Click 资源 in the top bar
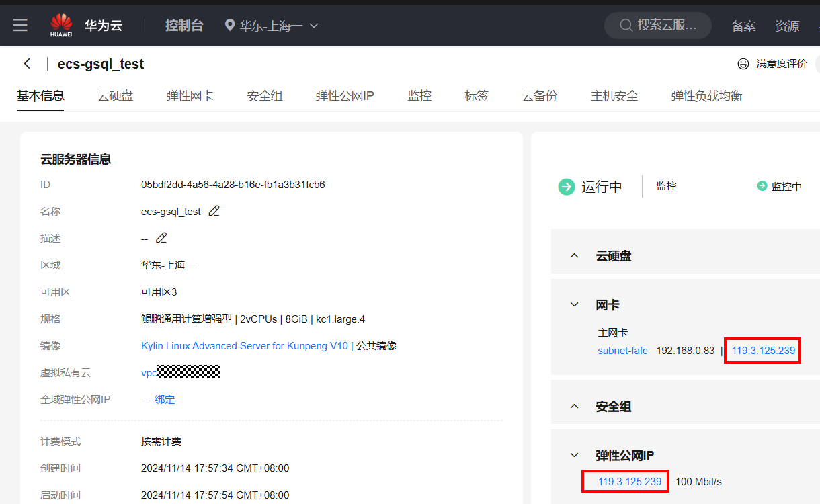 click(787, 26)
